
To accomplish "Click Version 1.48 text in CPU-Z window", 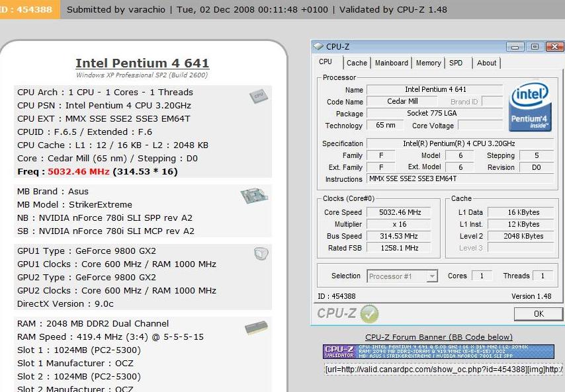I will tap(531, 296).
